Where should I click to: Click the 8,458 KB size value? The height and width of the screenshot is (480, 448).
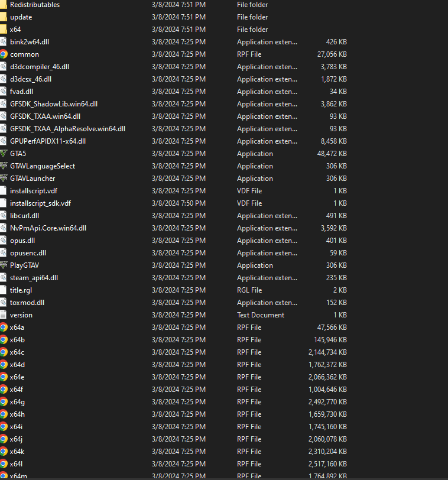pyautogui.click(x=334, y=141)
